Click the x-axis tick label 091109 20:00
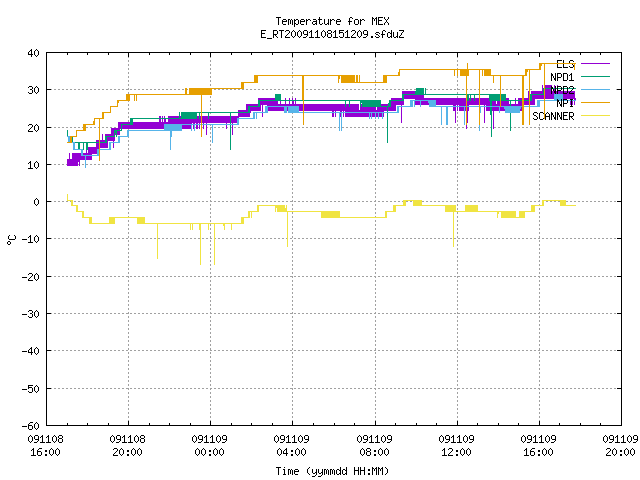Image resolution: width=640 pixels, height=480 pixels. click(x=621, y=446)
